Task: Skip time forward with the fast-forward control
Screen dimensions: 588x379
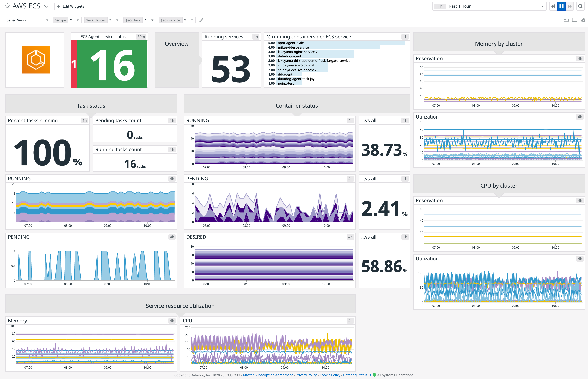Action: click(x=570, y=6)
